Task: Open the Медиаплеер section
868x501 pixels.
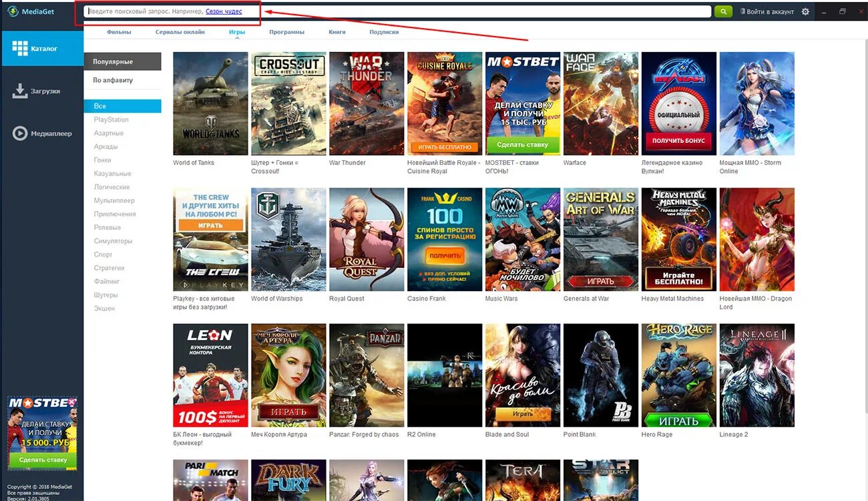Action: pos(42,134)
